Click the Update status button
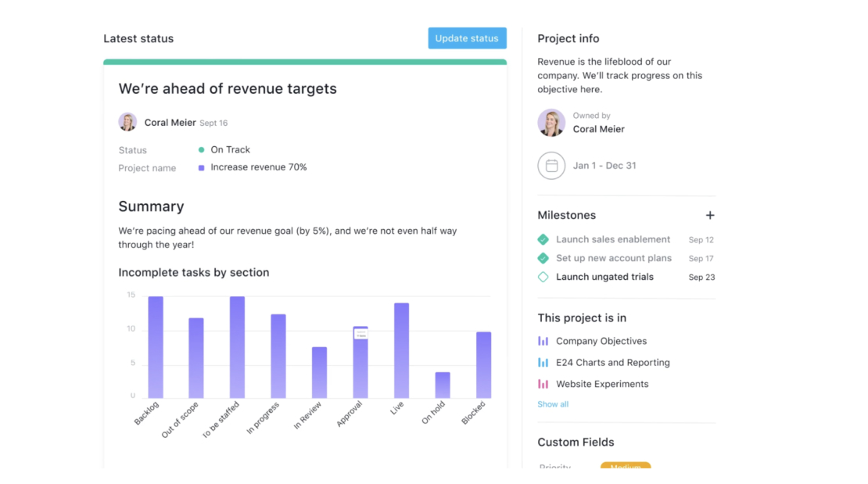 467,38
